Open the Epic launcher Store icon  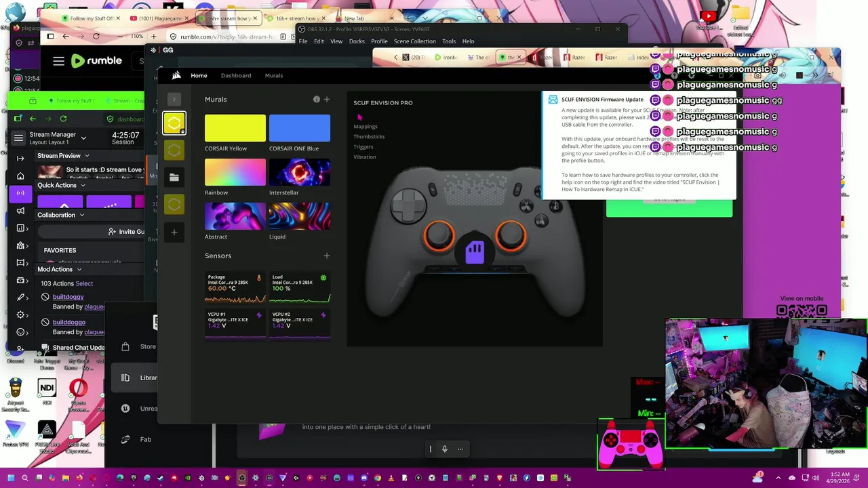(x=125, y=346)
